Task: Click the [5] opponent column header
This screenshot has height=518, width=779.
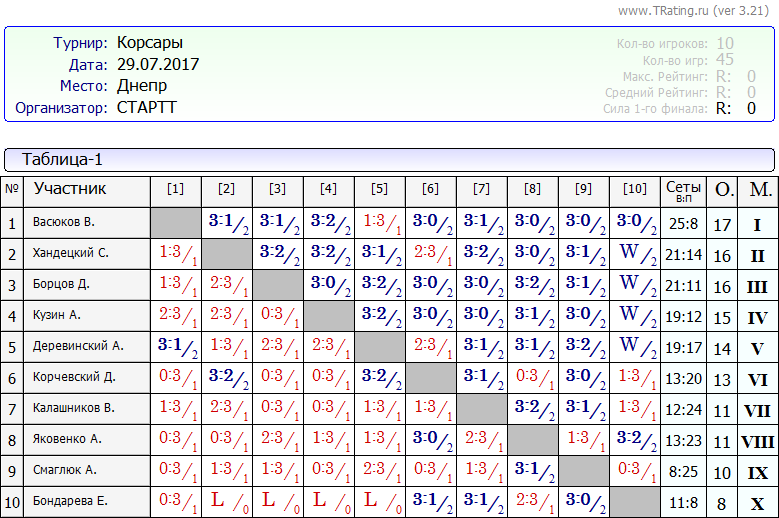Action: tap(379, 189)
